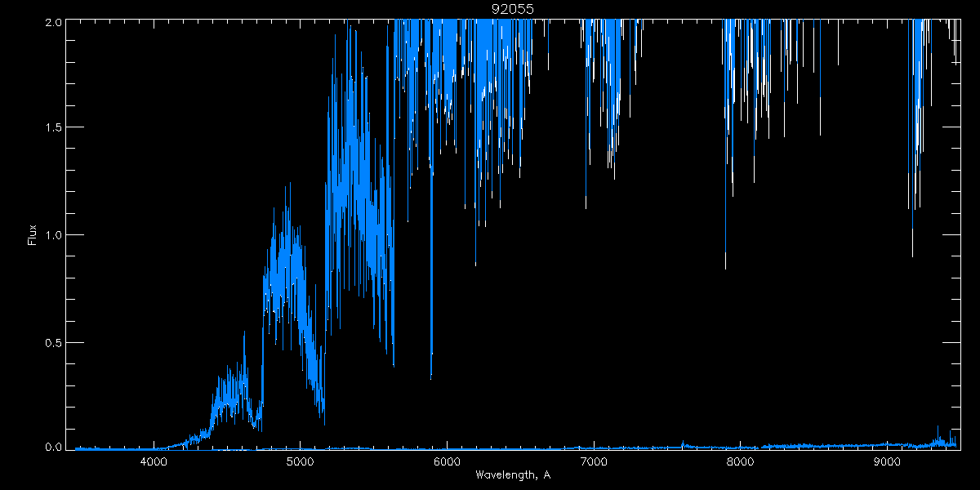Click the x-axis tick label 7000
Screen dimensions: 980x490
(593, 462)
